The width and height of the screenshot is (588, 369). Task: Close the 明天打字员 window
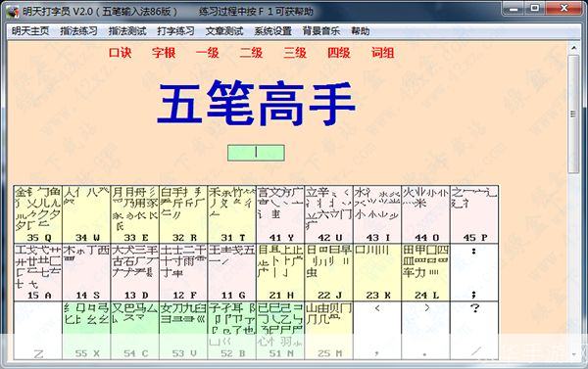(x=563, y=8)
